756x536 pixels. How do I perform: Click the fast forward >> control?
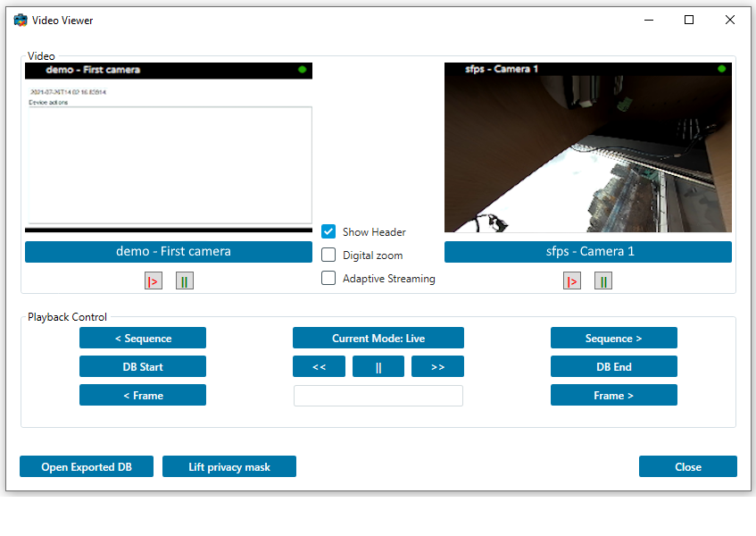pyautogui.click(x=437, y=365)
